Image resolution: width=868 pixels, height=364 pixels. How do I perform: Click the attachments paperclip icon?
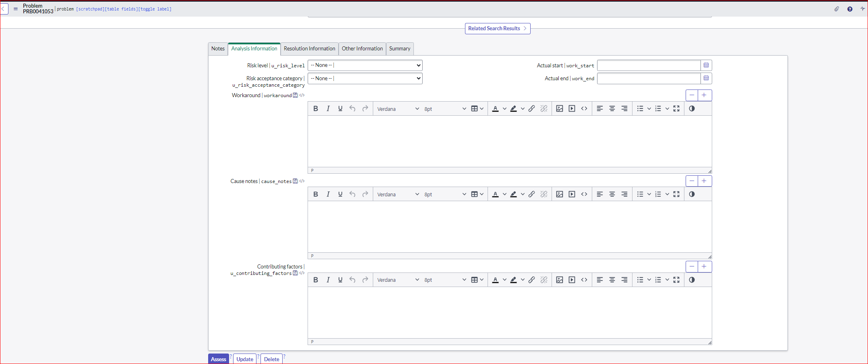click(837, 9)
